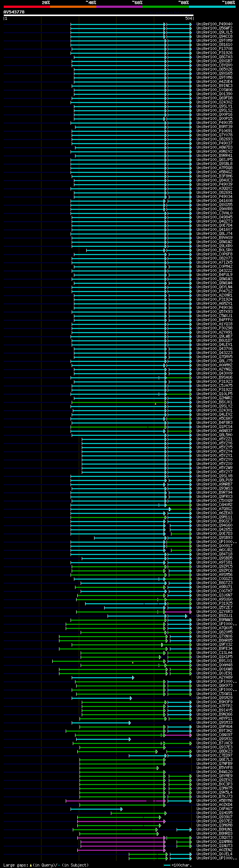This screenshot has height=868, width=239.
Task: Select the UniRef100_Q9XGB7 label
Action: coord(214,61)
